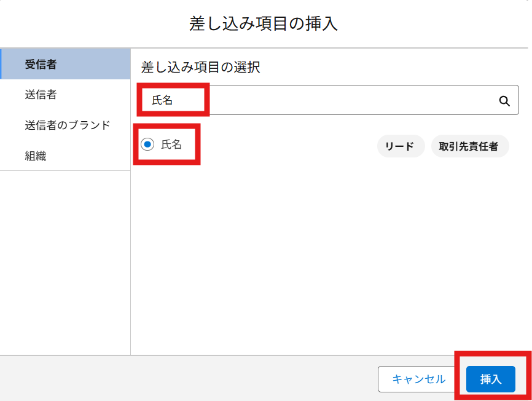Viewport: 532px width, 401px height.
Task: Select the 送信者のブランド tab
Action: 68,125
